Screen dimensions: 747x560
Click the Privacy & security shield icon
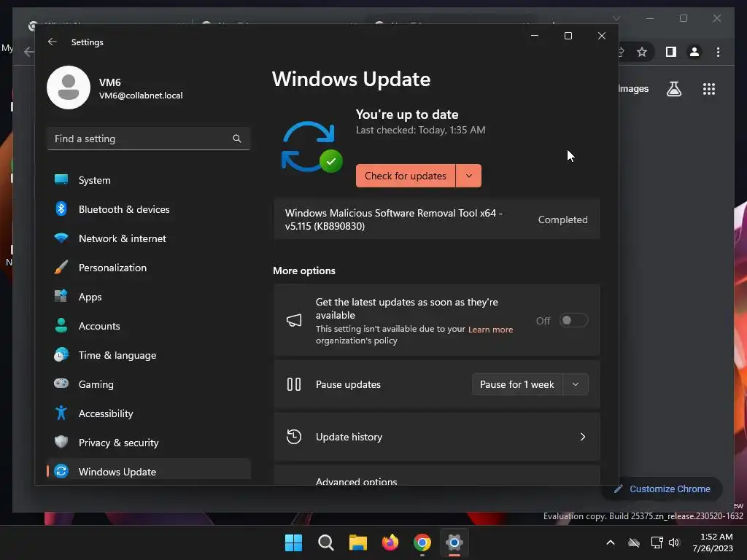pos(61,442)
